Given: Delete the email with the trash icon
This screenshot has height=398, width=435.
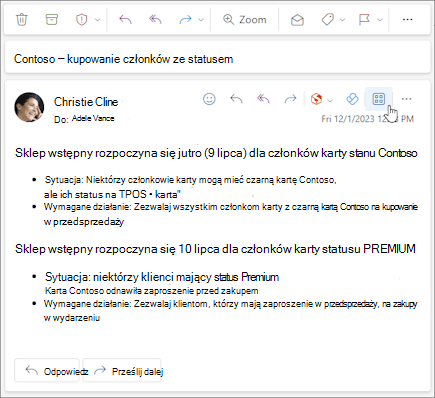Looking at the screenshot, I should pyautogui.click(x=22, y=20).
